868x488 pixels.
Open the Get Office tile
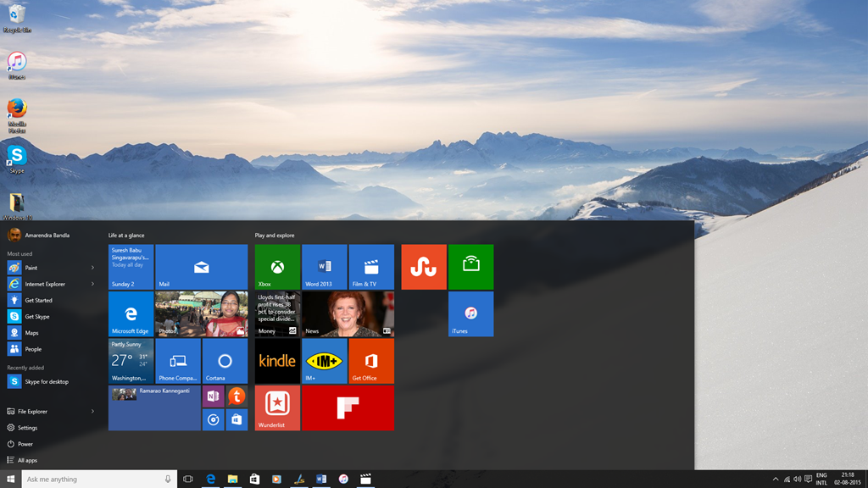click(371, 361)
